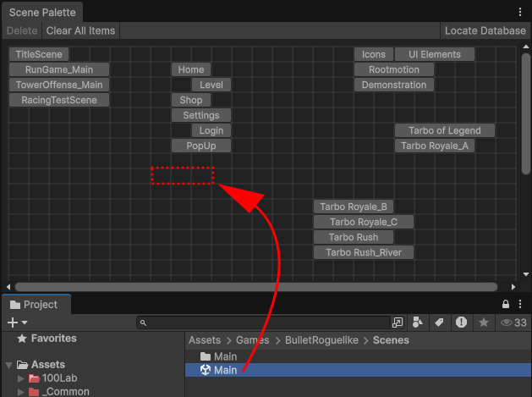Viewport: 532px width, 397px height.
Task: Navigate to Games breadcrumb
Action: point(252,340)
